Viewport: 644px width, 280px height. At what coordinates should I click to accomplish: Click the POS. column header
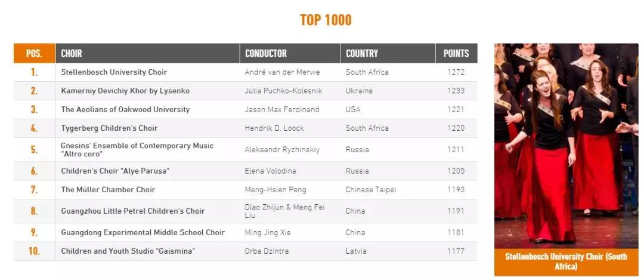[x=35, y=54]
